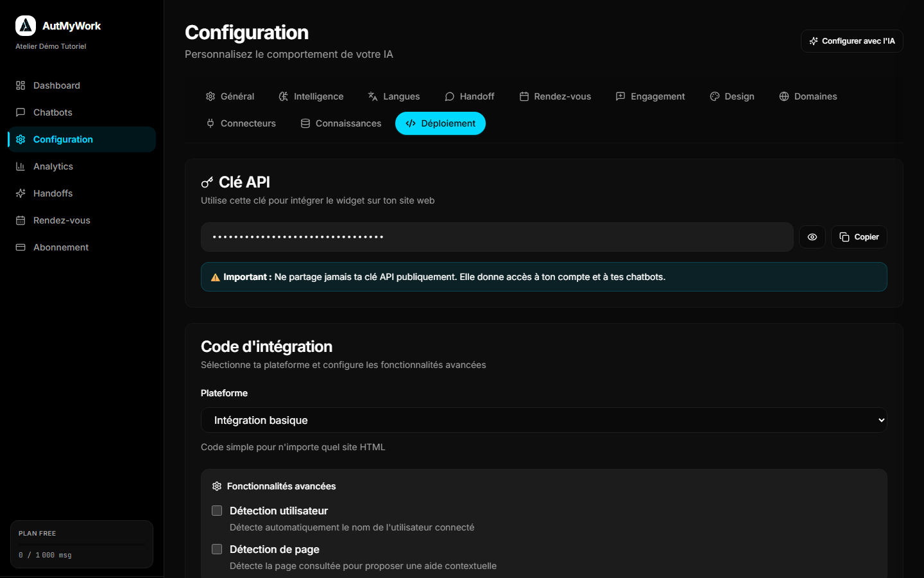
Task: Click the masked API key field
Action: (x=497, y=237)
